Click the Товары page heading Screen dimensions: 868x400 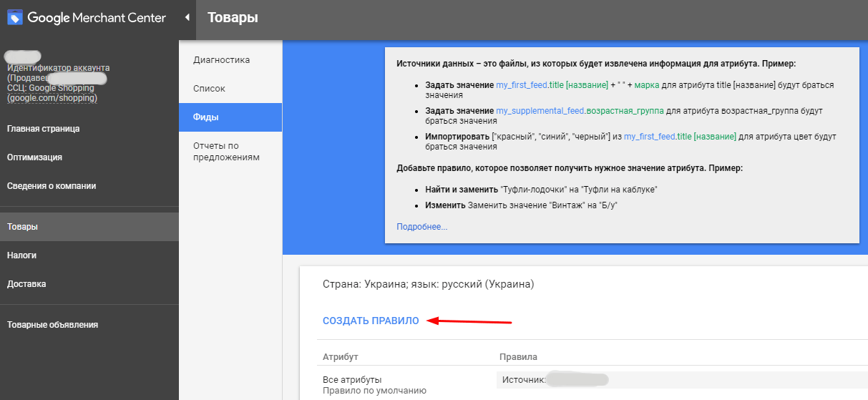pyautogui.click(x=233, y=18)
